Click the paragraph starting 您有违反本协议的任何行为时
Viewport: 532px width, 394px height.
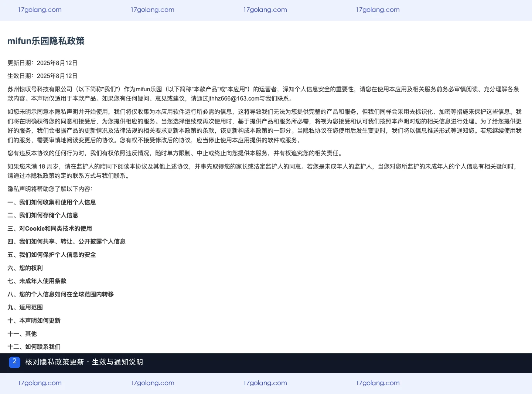[x=176, y=153]
